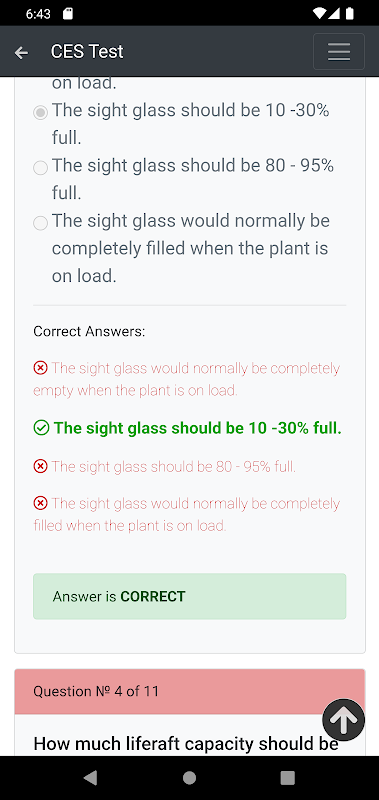379x800 pixels.
Task: Tap the wifi status icon
Action: pyautogui.click(x=319, y=13)
